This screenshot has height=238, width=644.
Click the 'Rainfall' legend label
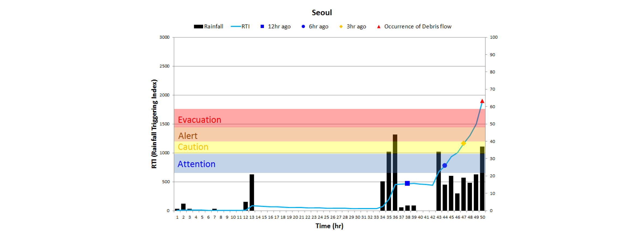click(213, 27)
